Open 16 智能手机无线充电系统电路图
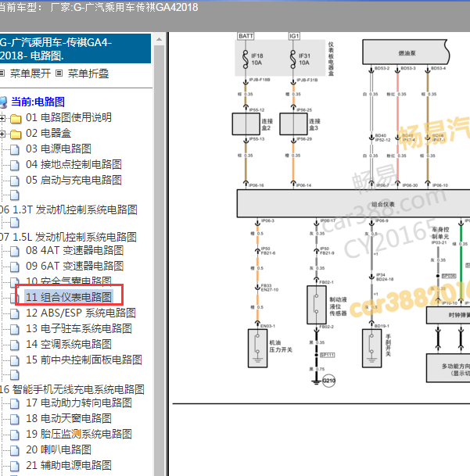This screenshot has height=476, width=470. click(72, 389)
